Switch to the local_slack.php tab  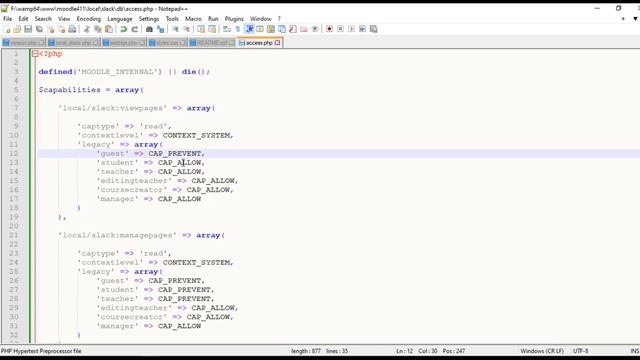tap(73, 43)
